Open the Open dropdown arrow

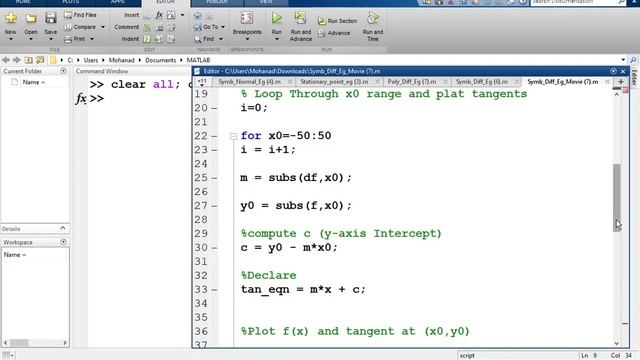click(31, 39)
